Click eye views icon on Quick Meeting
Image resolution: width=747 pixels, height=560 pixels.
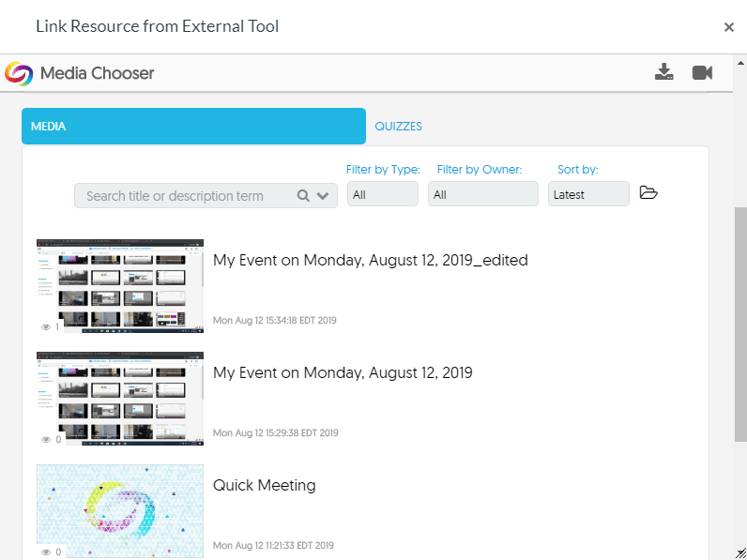[46, 552]
